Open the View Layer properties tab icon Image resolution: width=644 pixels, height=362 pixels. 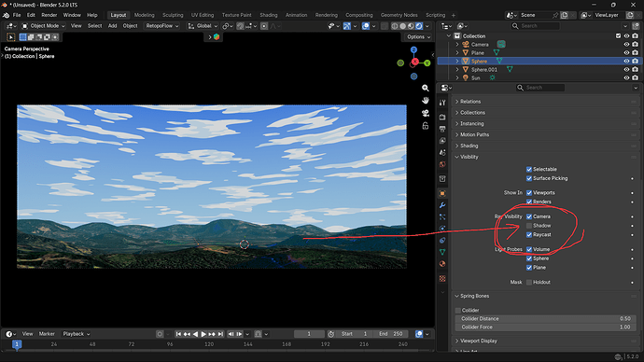(442, 141)
